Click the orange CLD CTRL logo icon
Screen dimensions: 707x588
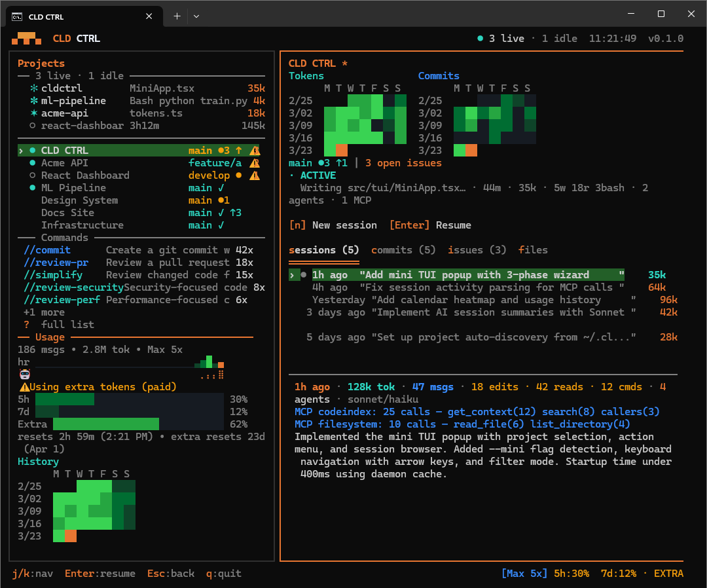[x=27, y=39]
